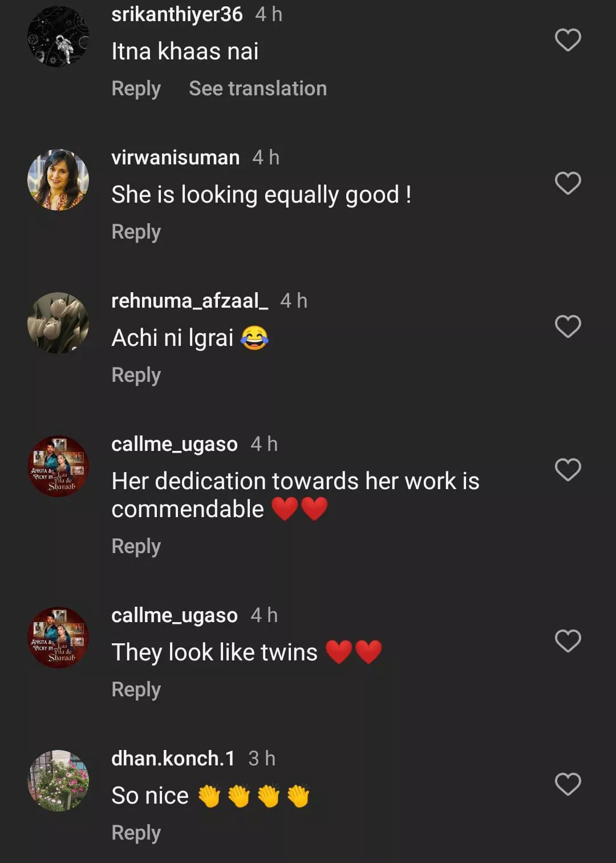The height and width of the screenshot is (863, 616).
Task: Like srikanthiyer36's comment with the heart
Action: (x=568, y=40)
